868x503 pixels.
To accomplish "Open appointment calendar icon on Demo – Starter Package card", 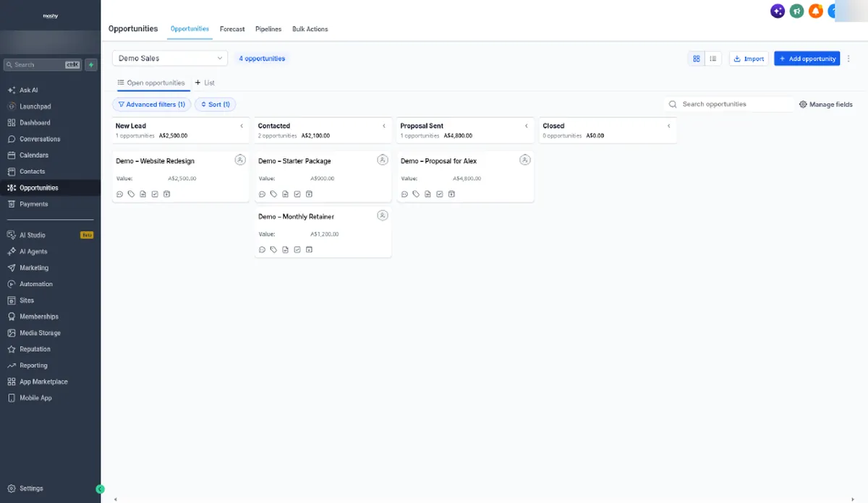I will coord(309,194).
